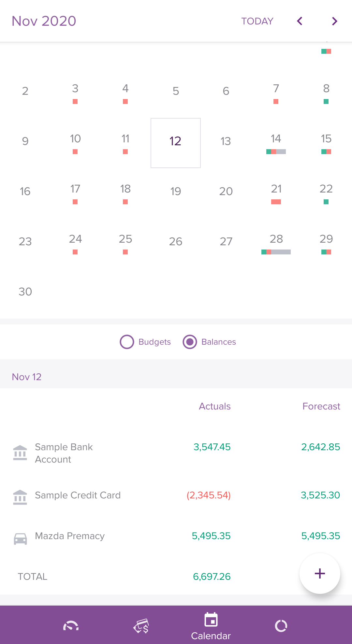Select the Balances radio button

[x=190, y=342]
